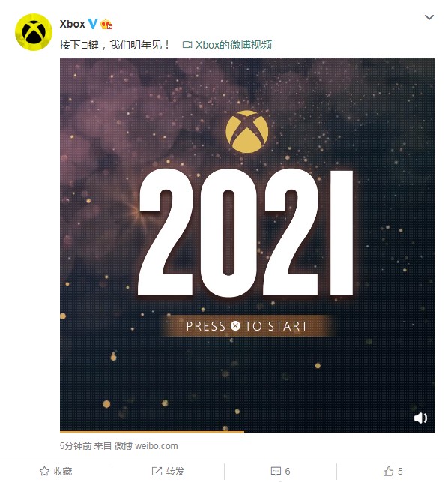448x482 pixels.
Task: Click the PRESS TO START banner
Action: pyautogui.click(x=247, y=326)
